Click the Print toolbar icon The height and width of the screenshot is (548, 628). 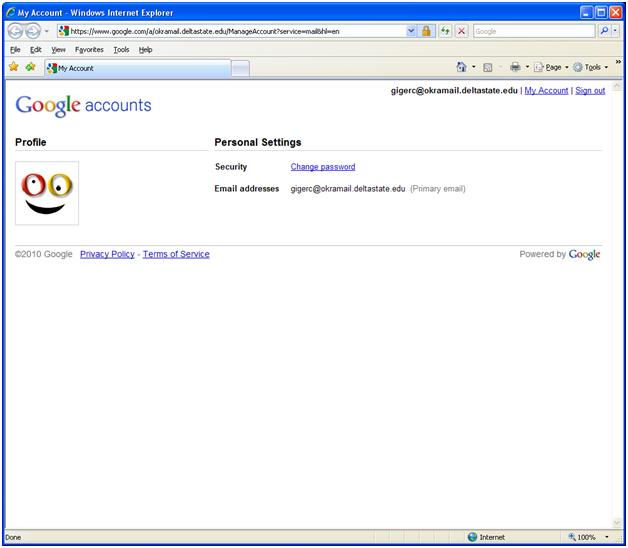pos(515,67)
